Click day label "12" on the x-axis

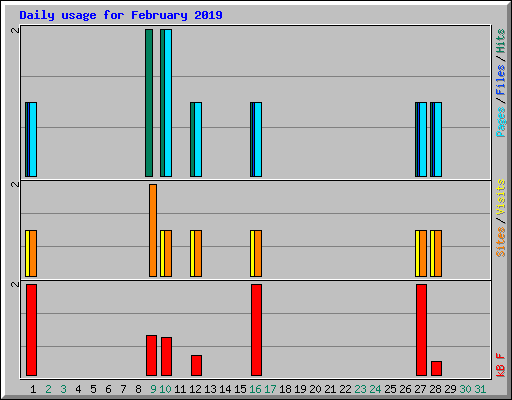[195, 389]
